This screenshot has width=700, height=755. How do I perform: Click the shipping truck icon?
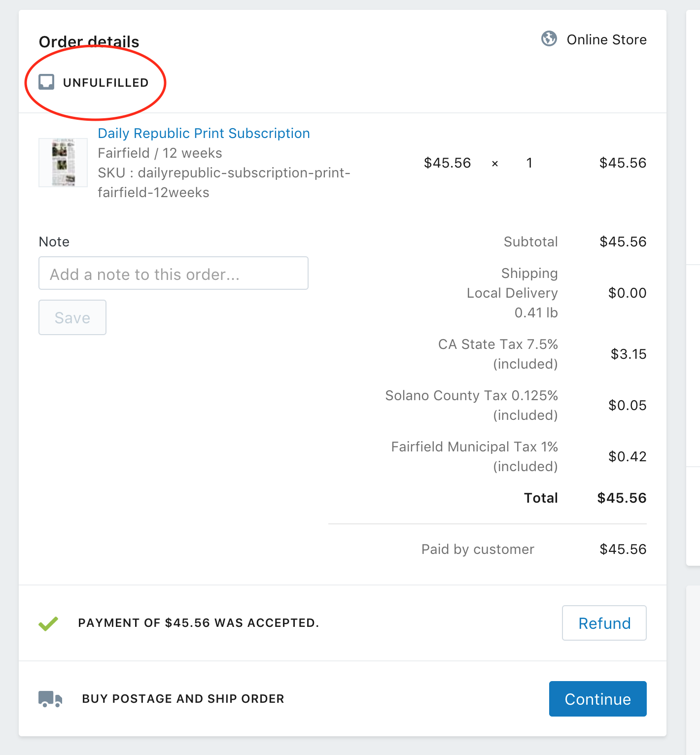click(50, 699)
